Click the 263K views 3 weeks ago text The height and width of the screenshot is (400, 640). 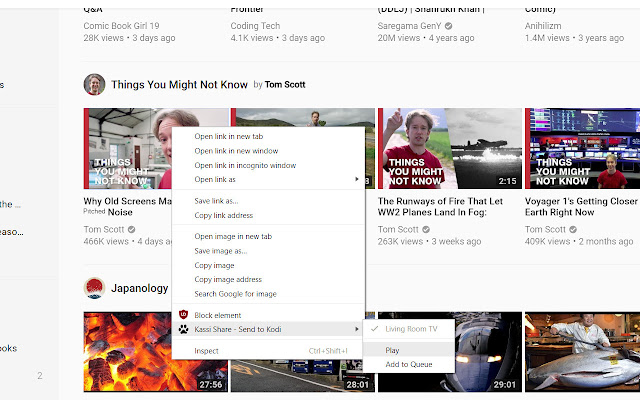[429, 241]
